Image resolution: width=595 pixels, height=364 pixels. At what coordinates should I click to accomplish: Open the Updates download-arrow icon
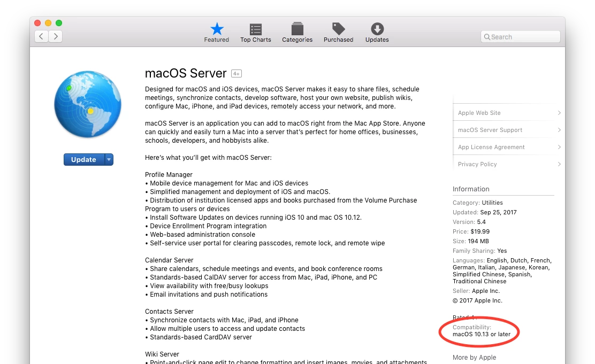tap(377, 29)
